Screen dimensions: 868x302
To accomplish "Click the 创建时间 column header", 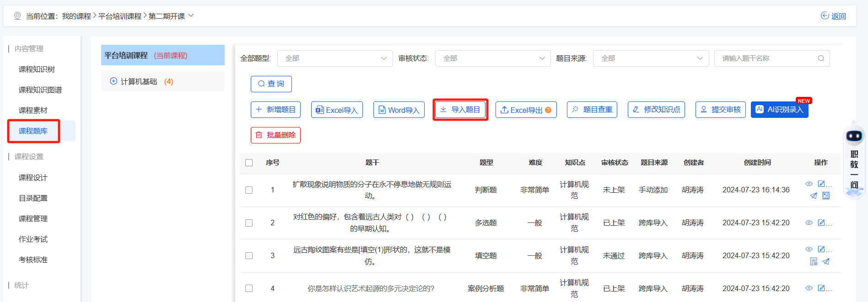I will coord(757,163).
